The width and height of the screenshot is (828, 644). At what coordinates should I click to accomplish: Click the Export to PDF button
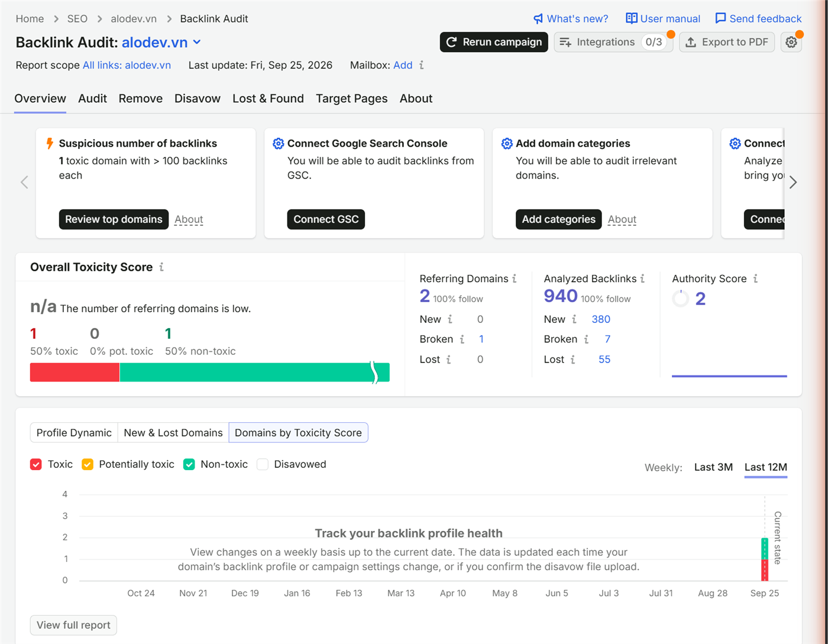coord(727,42)
